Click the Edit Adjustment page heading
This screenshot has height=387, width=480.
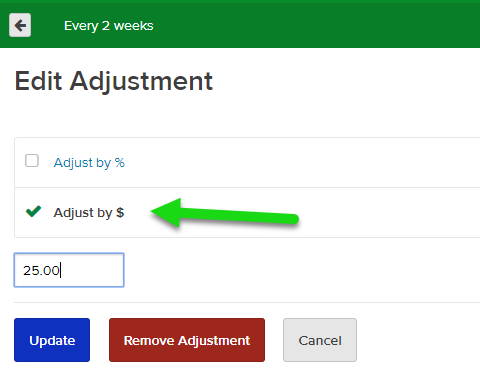pyautogui.click(x=114, y=81)
